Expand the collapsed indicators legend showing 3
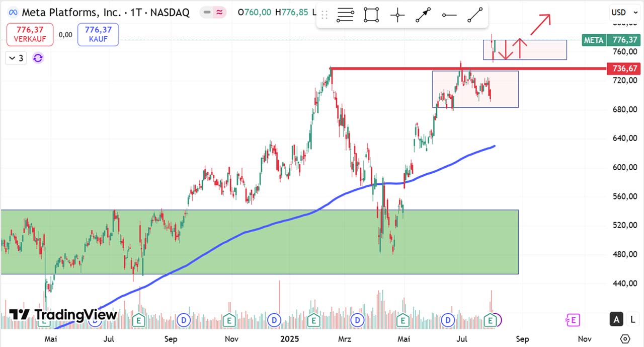Image resolution: width=644 pixels, height=347 pixels. [x=16, y=58]
